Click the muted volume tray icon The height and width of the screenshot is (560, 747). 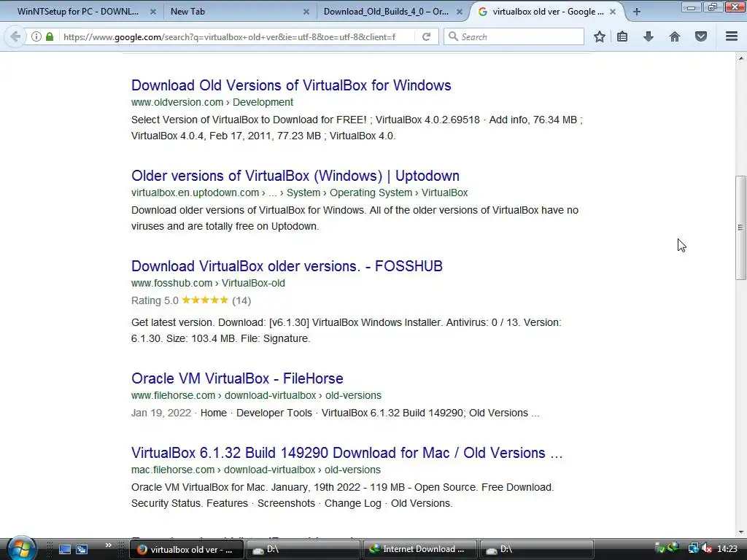tap(707, 549)
